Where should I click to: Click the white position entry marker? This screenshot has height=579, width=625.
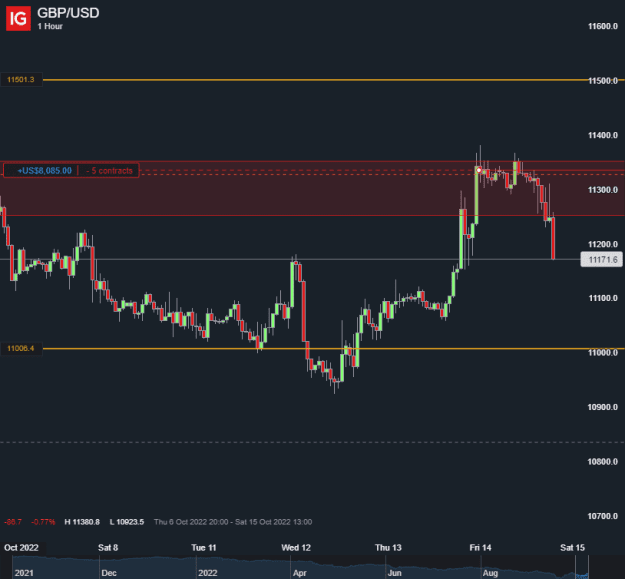click(479, 170)
